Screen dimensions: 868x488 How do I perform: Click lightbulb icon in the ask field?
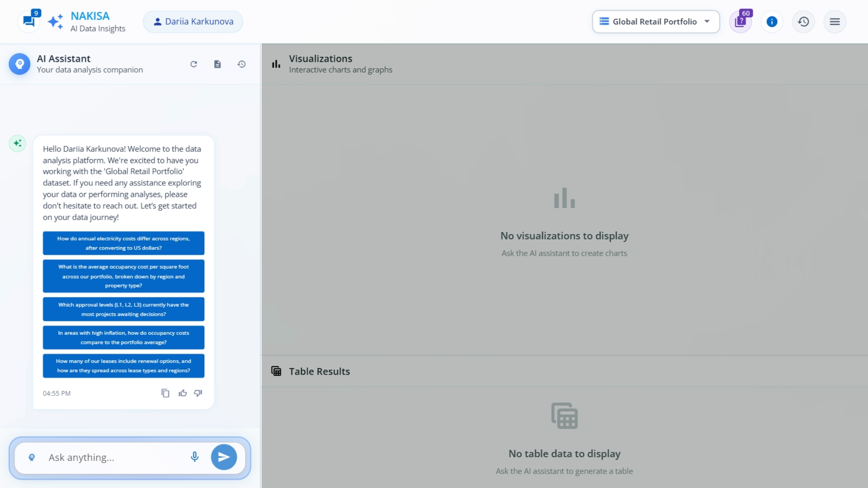pyautogui.click(x=32, y=457)
